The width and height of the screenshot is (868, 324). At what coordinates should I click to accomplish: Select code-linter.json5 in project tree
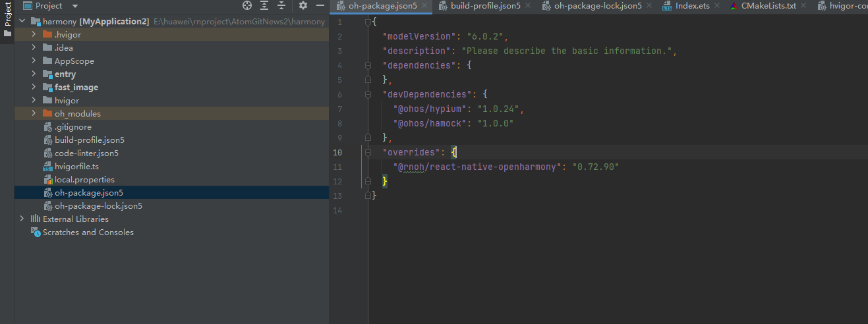click(86, 153)
